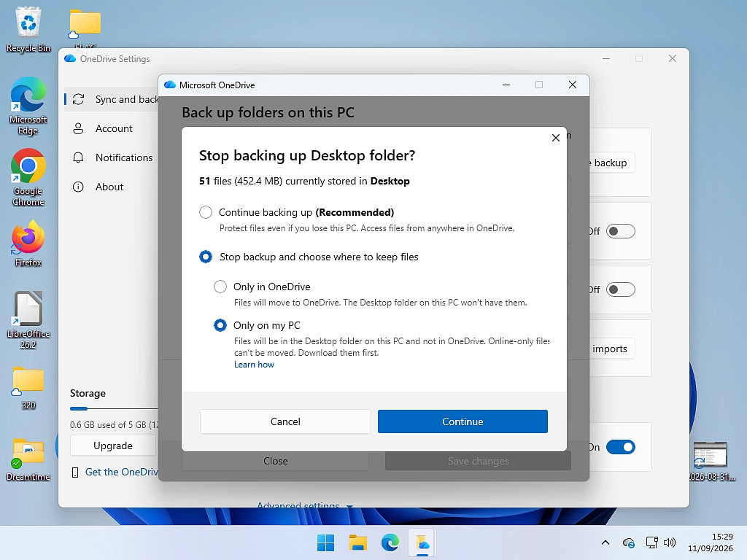Click the Notifications bell icon
Image resolution: width=747 pixels, height=560 pixels.
(x=78, y=157)
